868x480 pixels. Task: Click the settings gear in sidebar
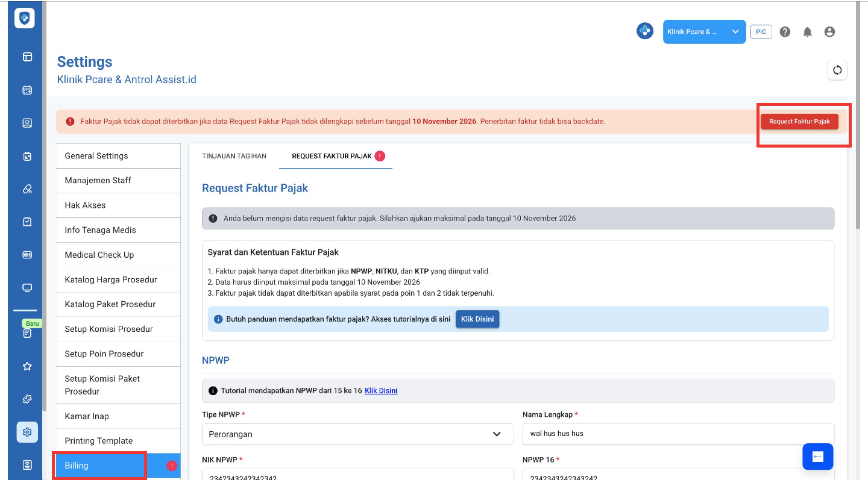(27, 432)
